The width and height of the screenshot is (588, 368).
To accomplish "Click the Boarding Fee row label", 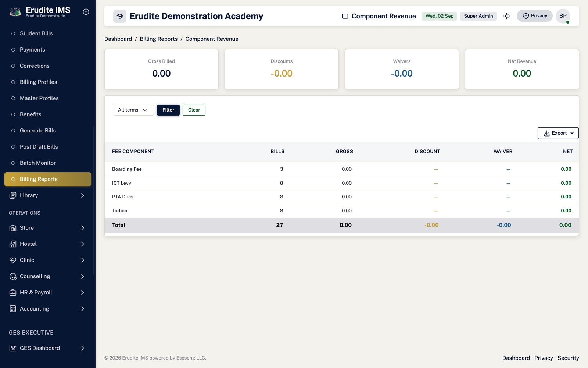I will click(127, 169).
